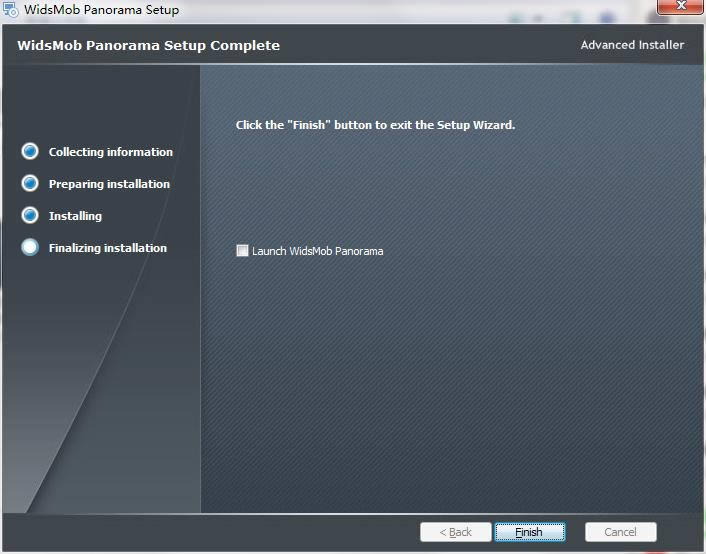Click the Collecting information step bullet

click(x=30, y=151)
